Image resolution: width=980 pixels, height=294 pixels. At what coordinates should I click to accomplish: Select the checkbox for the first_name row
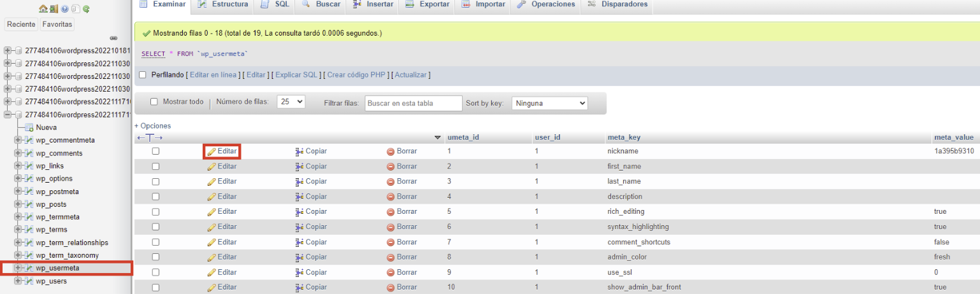pyautogui.click(x=155, y=166)
